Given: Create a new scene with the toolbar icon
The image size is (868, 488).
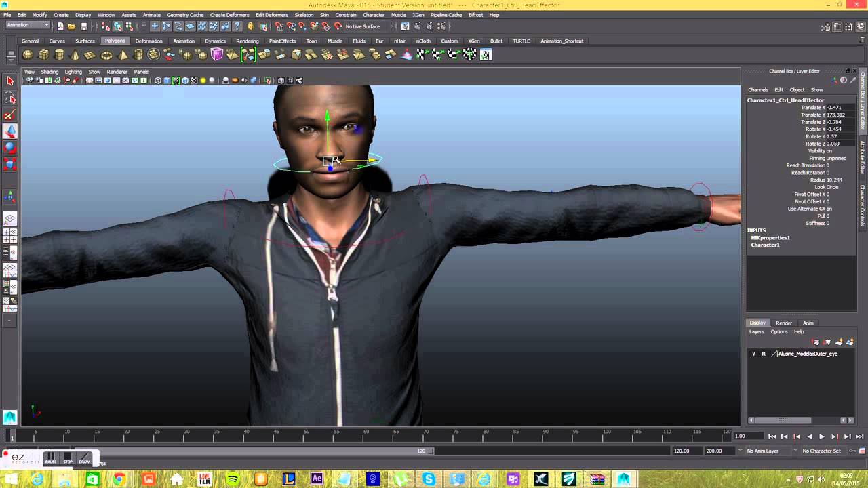Looking at the screenshot, I should (60, 26).
